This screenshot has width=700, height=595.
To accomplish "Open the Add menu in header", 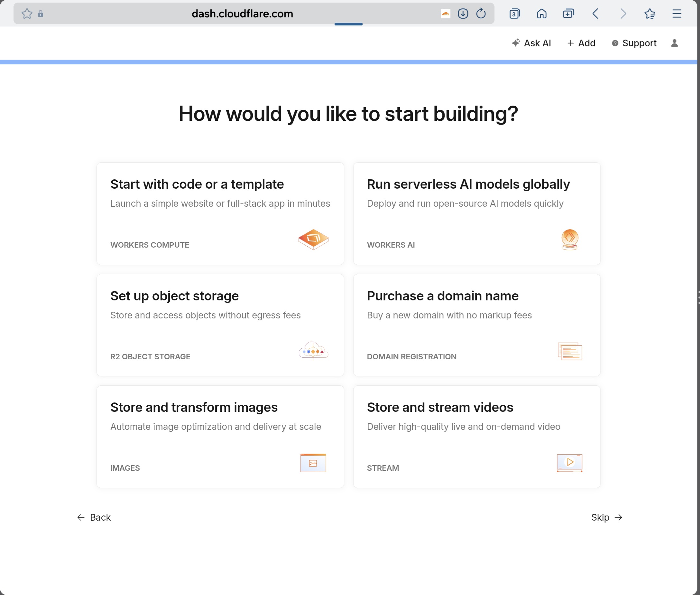I will point(581,43).
